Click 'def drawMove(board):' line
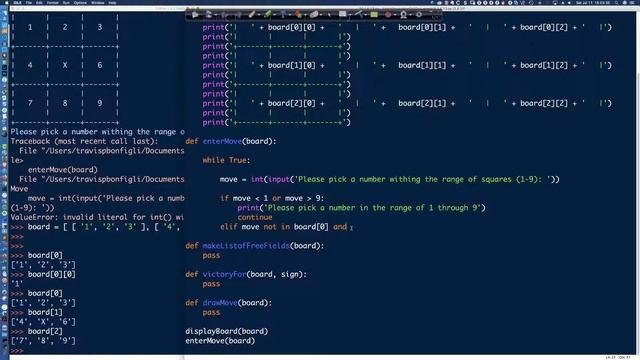 pos(229,303)
